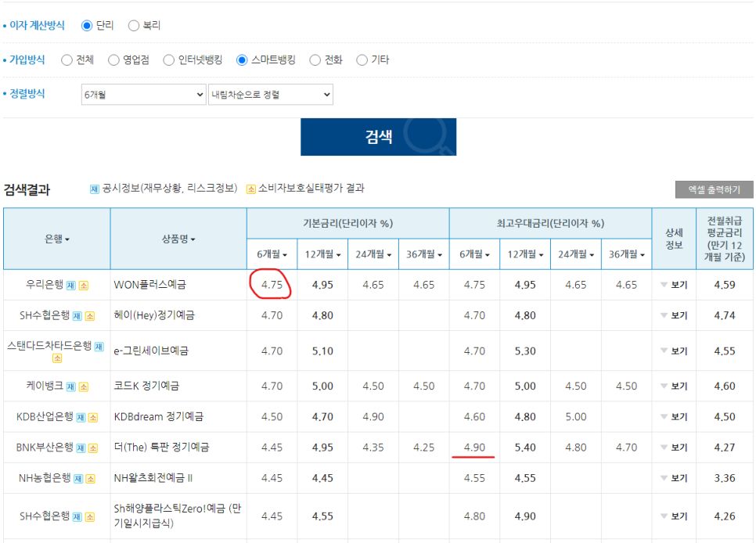Image resolution: width=756 pixels, height=543 pixels.
Task: Open 우리은행 consumer protection 소 icon
Action: 84,286
